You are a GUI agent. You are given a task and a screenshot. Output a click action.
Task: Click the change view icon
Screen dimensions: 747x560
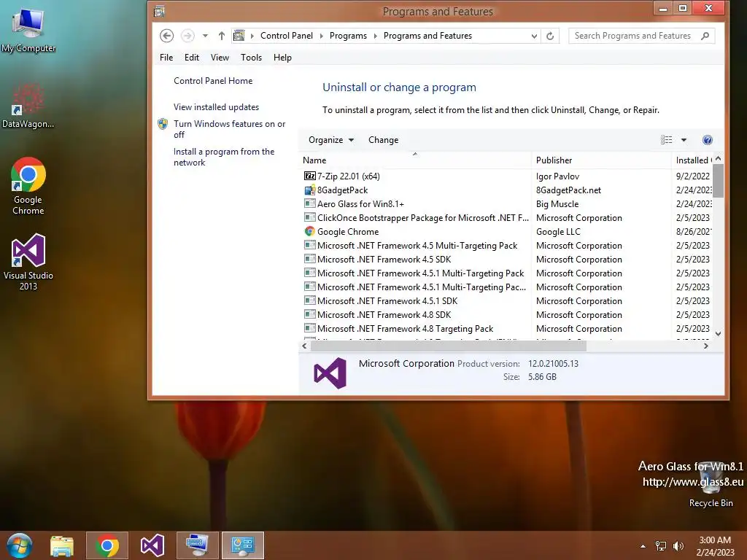(667, 140)
